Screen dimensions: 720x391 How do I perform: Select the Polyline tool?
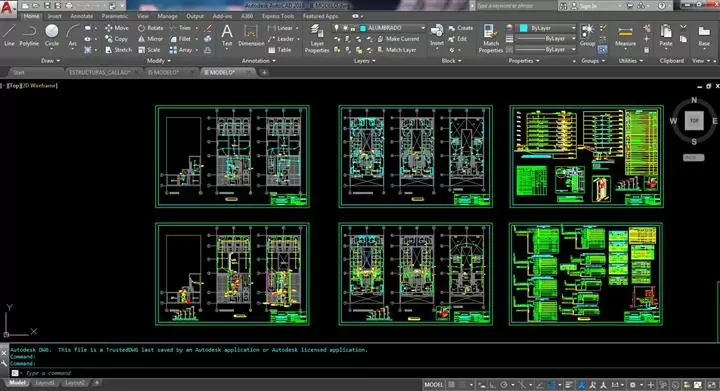point(29,36)
